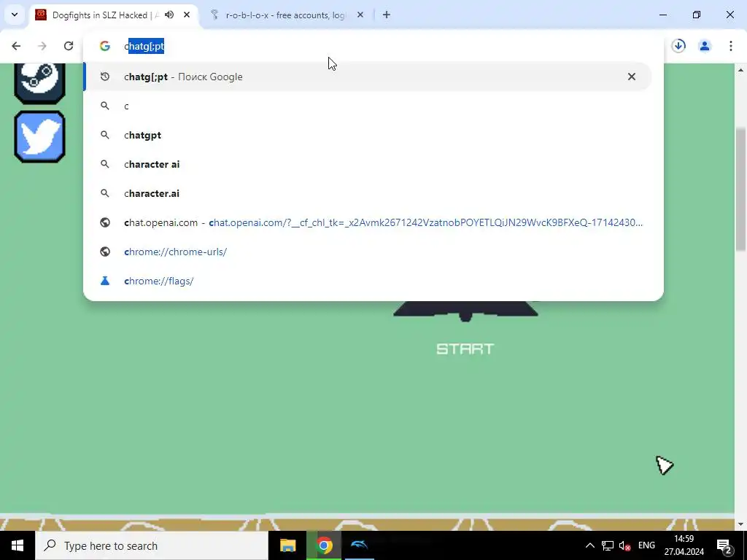Screen dimensions: 747x560
Task: Click the Chrome taskbar icon
Action: [x=324, y=545]
